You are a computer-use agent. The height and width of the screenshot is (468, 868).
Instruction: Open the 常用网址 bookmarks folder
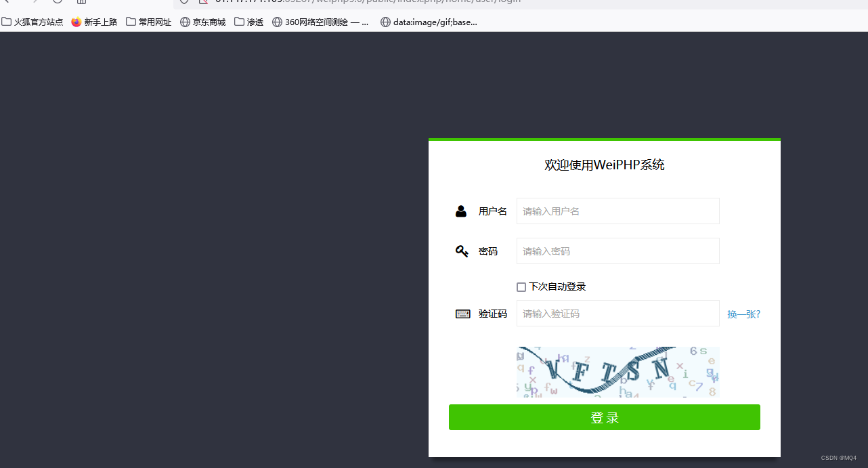point(148,22)
